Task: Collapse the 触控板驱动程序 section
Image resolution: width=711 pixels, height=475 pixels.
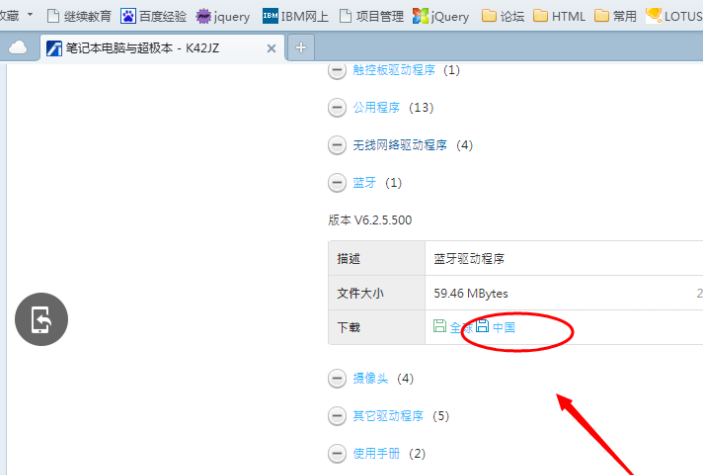Action: pyautogui.click(x=337, y=70)
